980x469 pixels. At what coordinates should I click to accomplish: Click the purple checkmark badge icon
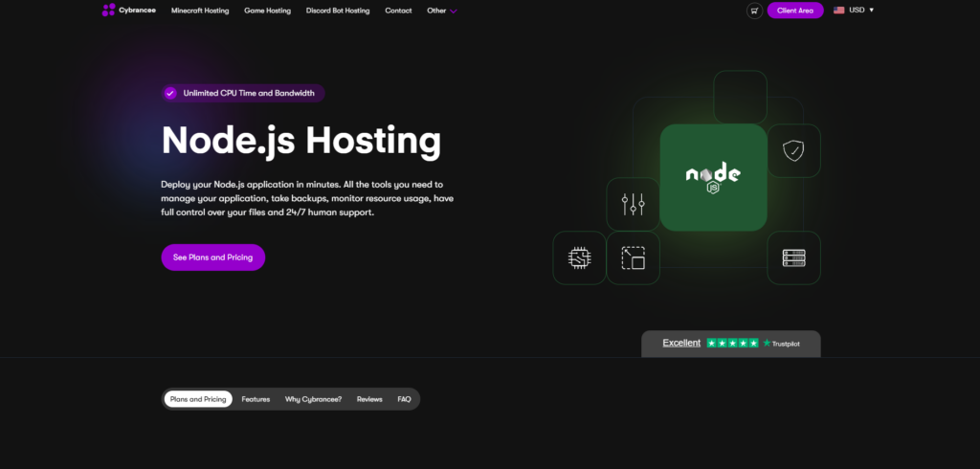170,93
